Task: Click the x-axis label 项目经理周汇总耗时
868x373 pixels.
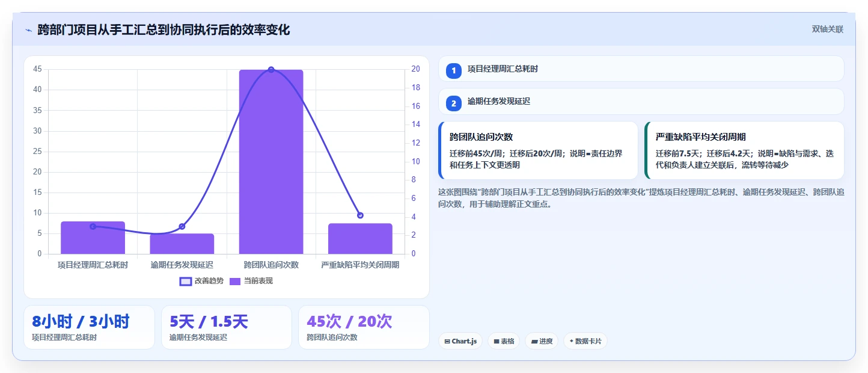Action: pyautogui.click(x=93, y=265)
